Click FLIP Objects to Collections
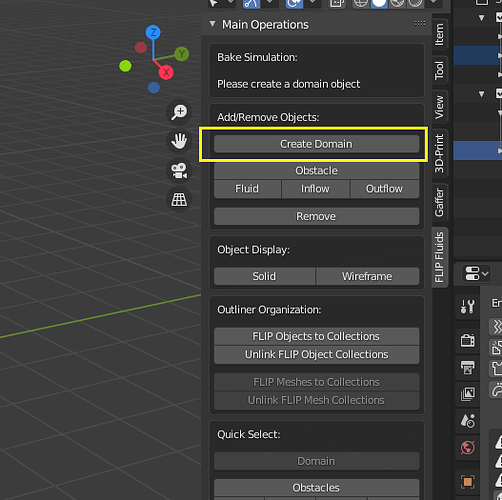This screenshot has height=500, width=502. [x=316, y=336]
